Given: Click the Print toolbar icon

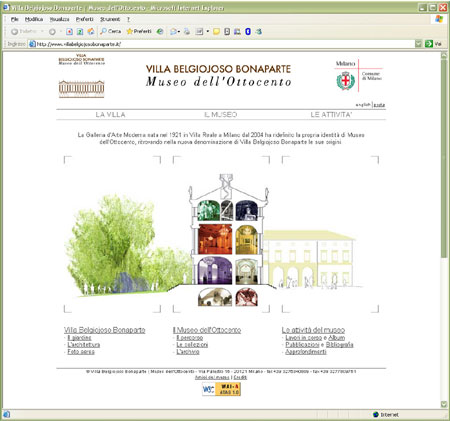Looking at the screenshot, I should pos(187,32).
